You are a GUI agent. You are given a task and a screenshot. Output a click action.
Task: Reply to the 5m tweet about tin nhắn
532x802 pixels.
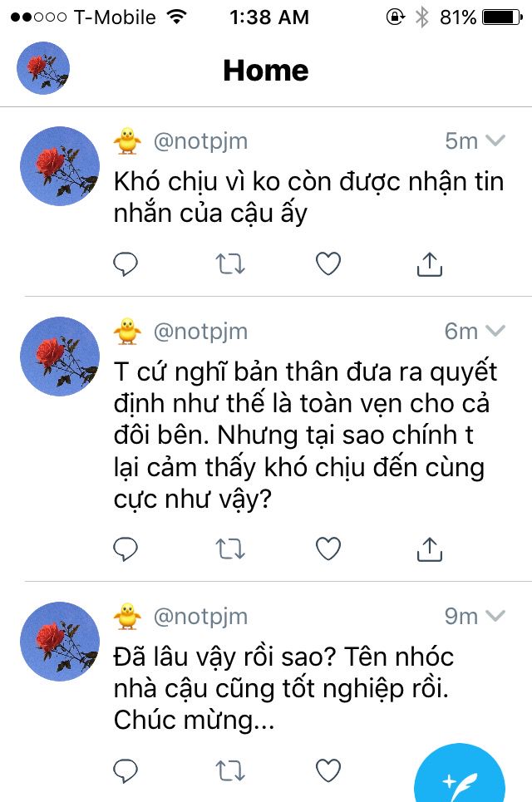pos(126,264)
